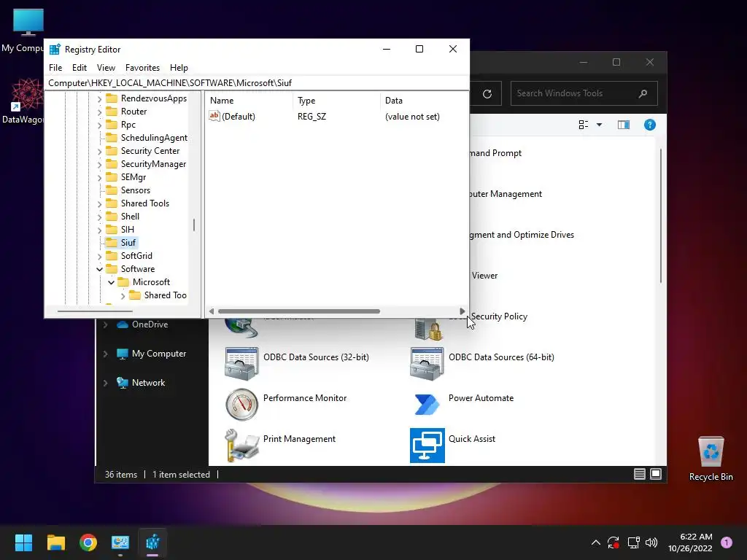
Task: Expand My Computer in the navigation pane
Action: pyautogui.click(x=105, y=354)
